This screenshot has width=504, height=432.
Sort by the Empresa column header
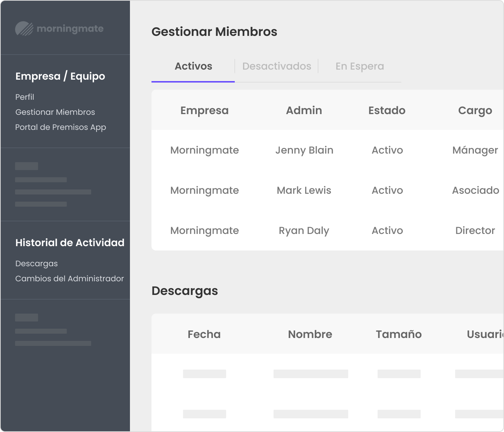(204, 111)
